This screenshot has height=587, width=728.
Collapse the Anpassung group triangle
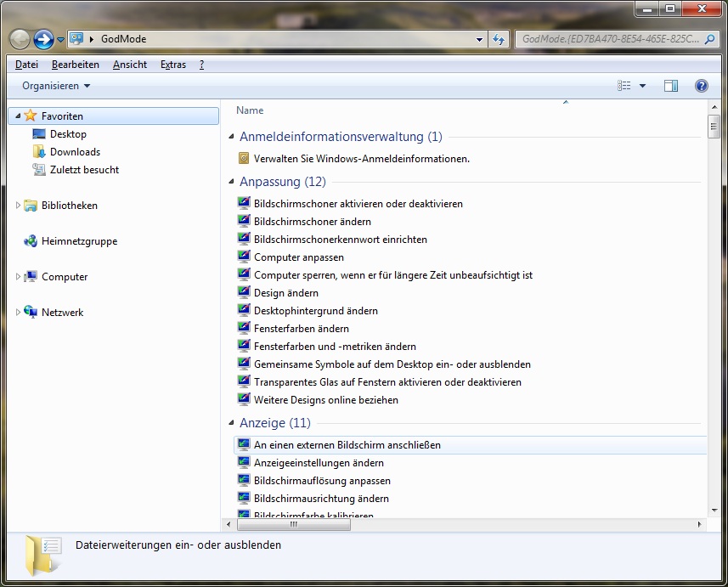(x=231, y=182)
